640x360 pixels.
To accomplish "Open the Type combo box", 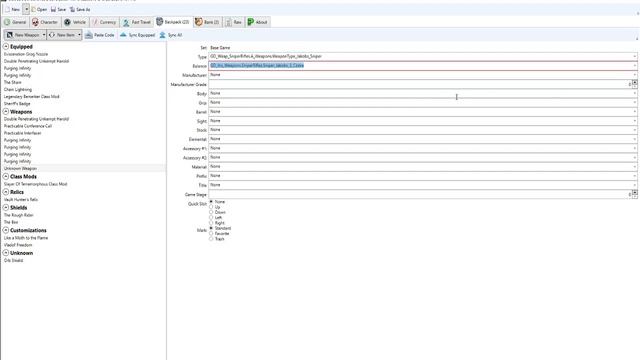I will (x=423, y=56).
